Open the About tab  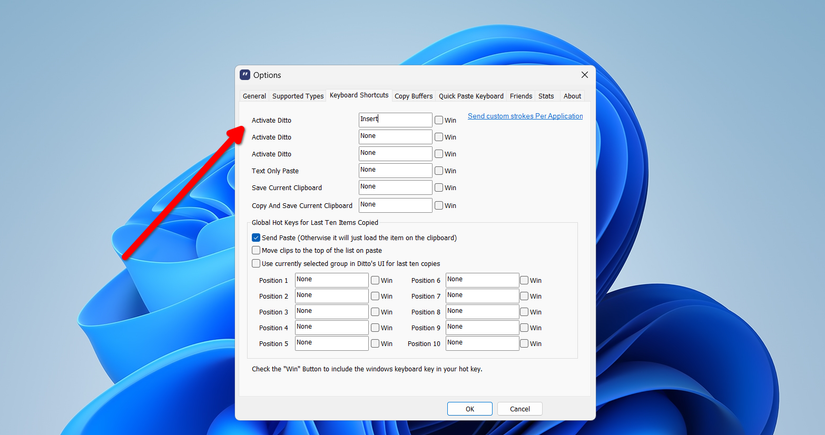pos(572,96)
